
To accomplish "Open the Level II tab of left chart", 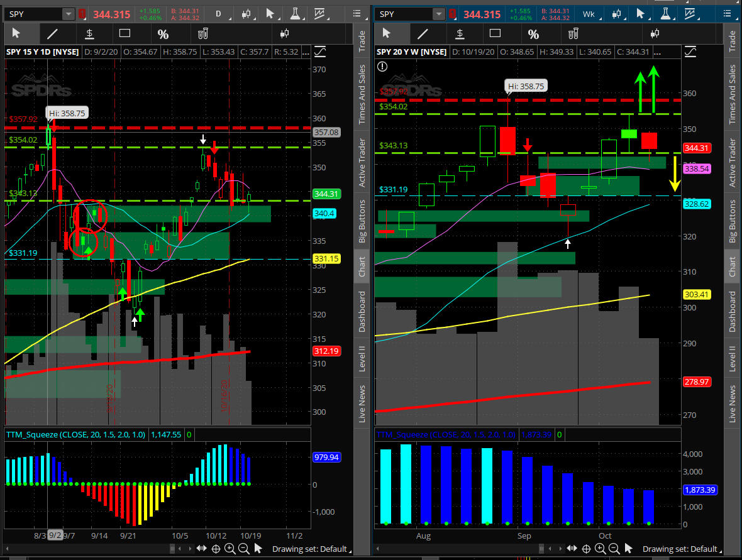I will [362, 358].
